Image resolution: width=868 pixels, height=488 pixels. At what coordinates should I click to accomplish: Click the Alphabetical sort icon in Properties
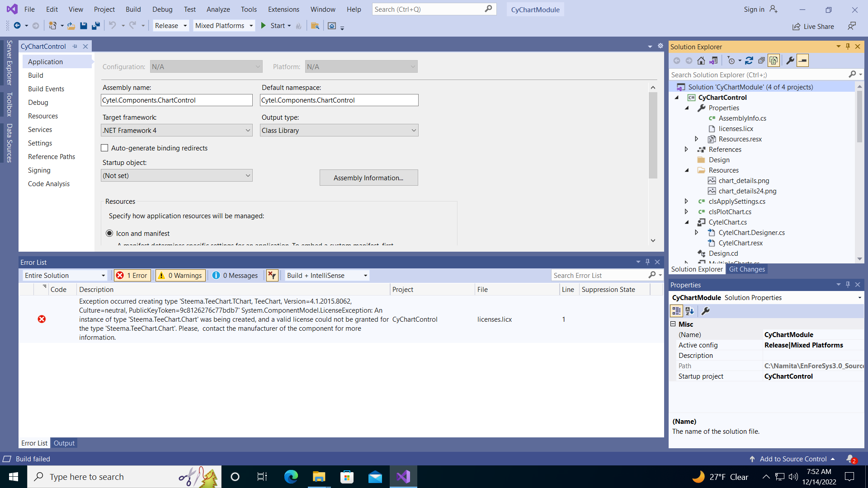[x=689, y=311]
